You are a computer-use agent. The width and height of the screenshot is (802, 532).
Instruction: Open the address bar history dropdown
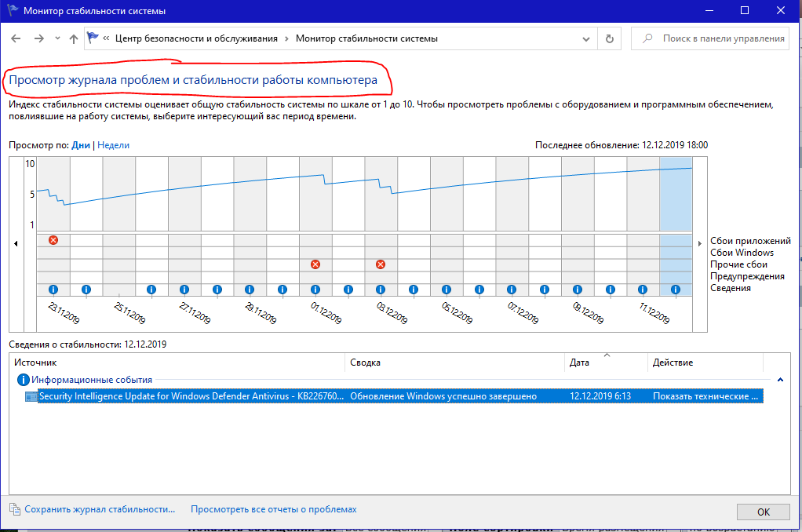coord(586,39)
